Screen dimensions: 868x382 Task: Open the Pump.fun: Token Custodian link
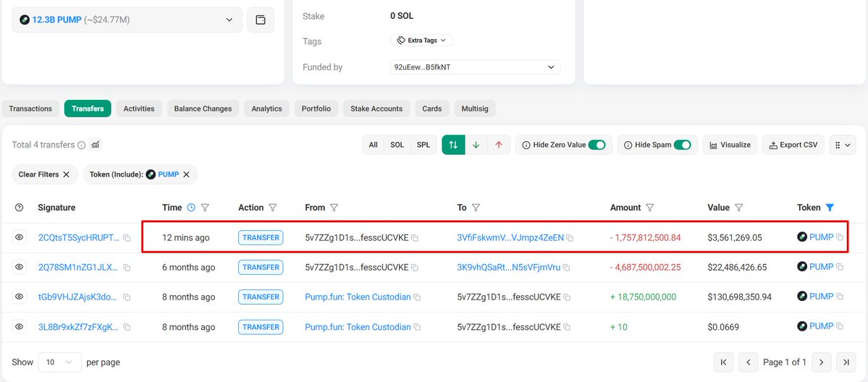[358, 297]
